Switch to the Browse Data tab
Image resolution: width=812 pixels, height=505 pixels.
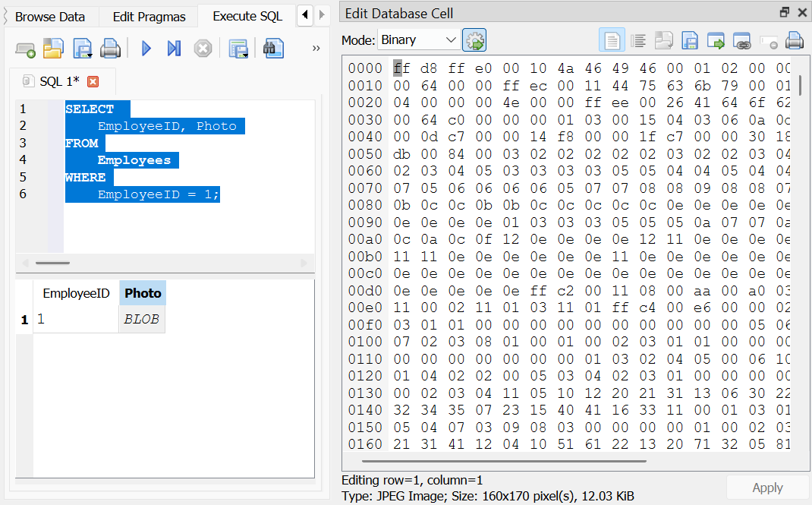pyautogui.click(x=50, y=17)
